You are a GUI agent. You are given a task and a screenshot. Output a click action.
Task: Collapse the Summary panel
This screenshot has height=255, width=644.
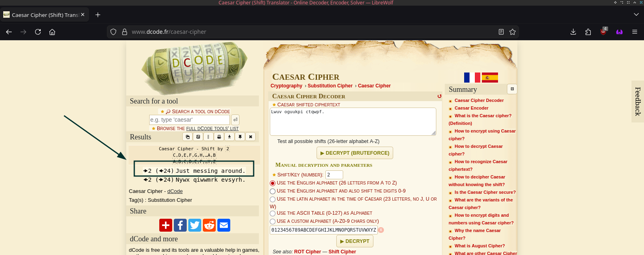point(512,89)
